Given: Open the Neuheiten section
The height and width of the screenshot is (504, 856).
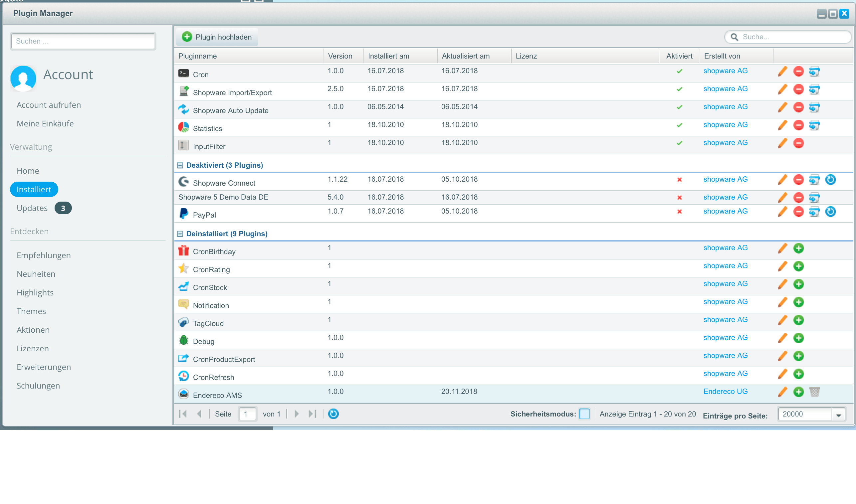Looking at the screenshot, I should 36,274.
